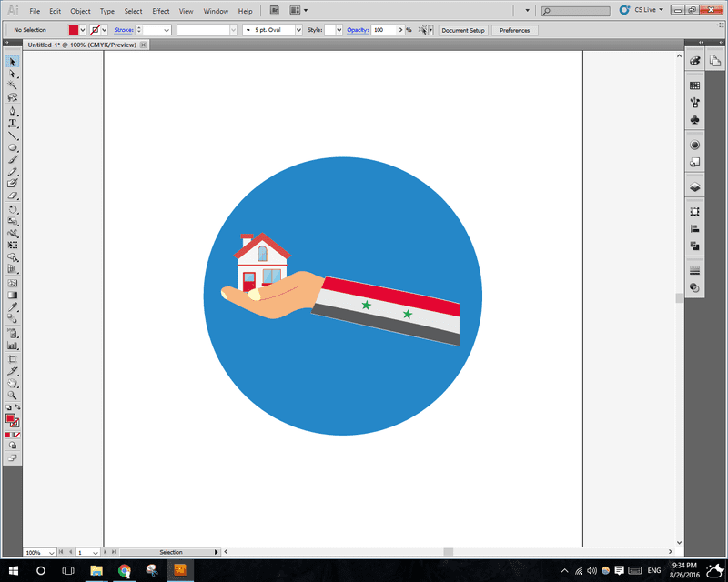The image size is (728, 582).
Task: Pick the Direct Selection tool
Action: [13, 74]
